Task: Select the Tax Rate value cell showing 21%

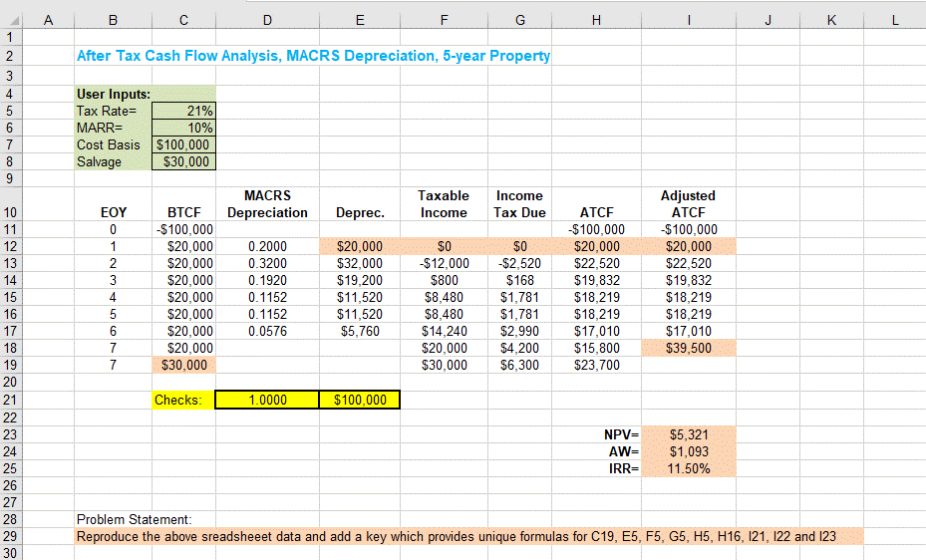Action: (x=182, y=111)
